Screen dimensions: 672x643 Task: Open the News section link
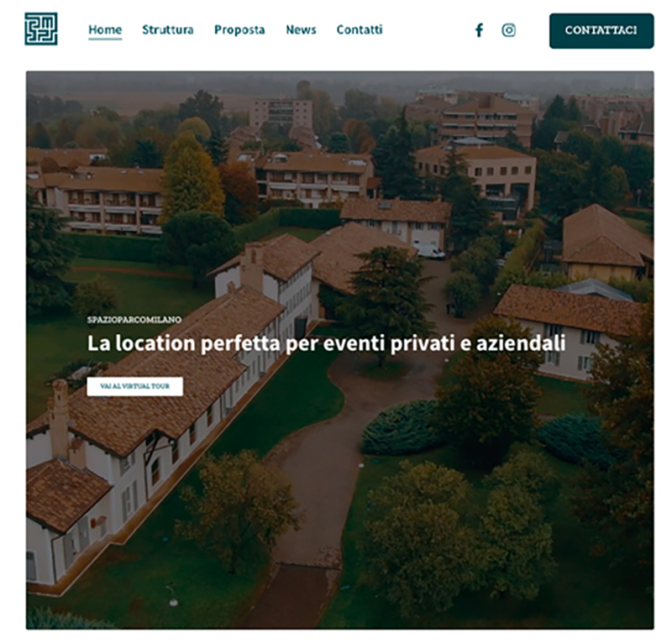click(x=301, y=29)
